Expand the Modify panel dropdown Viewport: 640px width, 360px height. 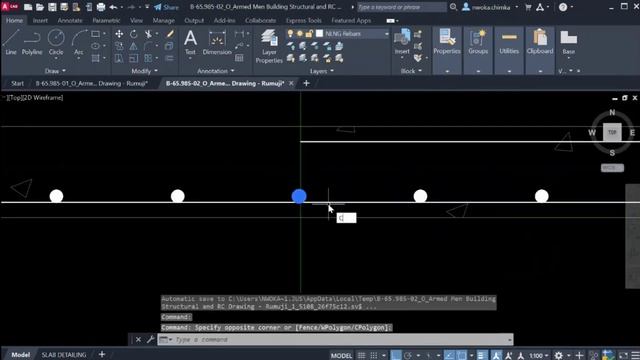click(144, 71)
